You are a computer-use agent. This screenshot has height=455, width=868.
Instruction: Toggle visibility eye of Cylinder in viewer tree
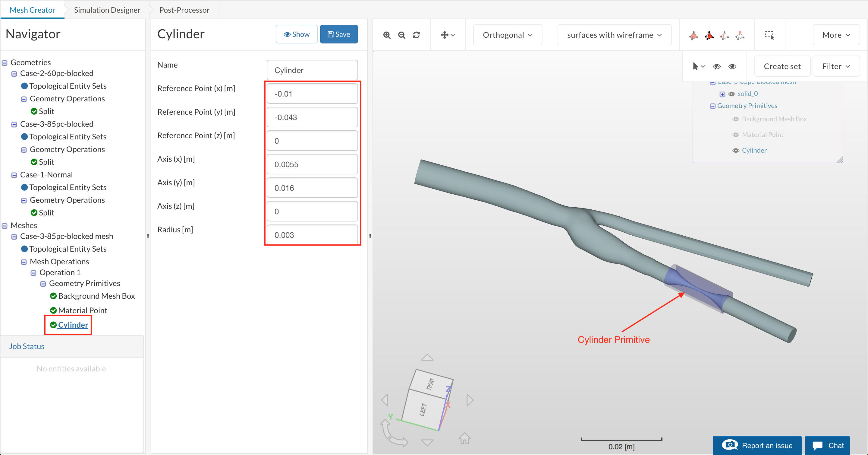pyautogui.click(x=736, y=151)
